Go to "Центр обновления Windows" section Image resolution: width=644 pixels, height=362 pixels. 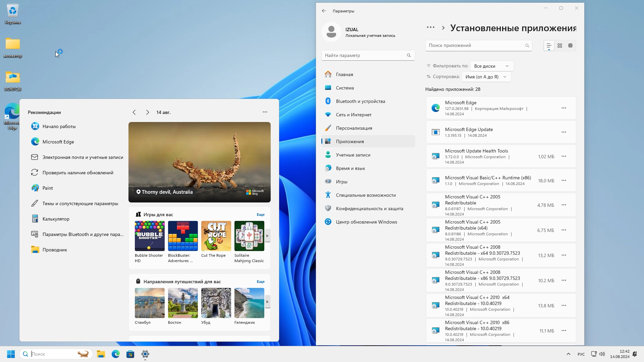coord(366,222)
